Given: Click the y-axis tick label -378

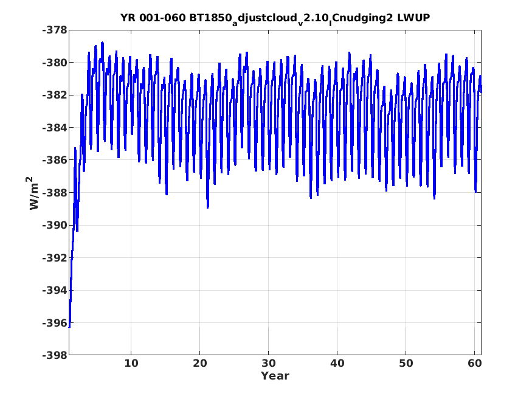Looking at the screenshot, I should pos(55,30).
